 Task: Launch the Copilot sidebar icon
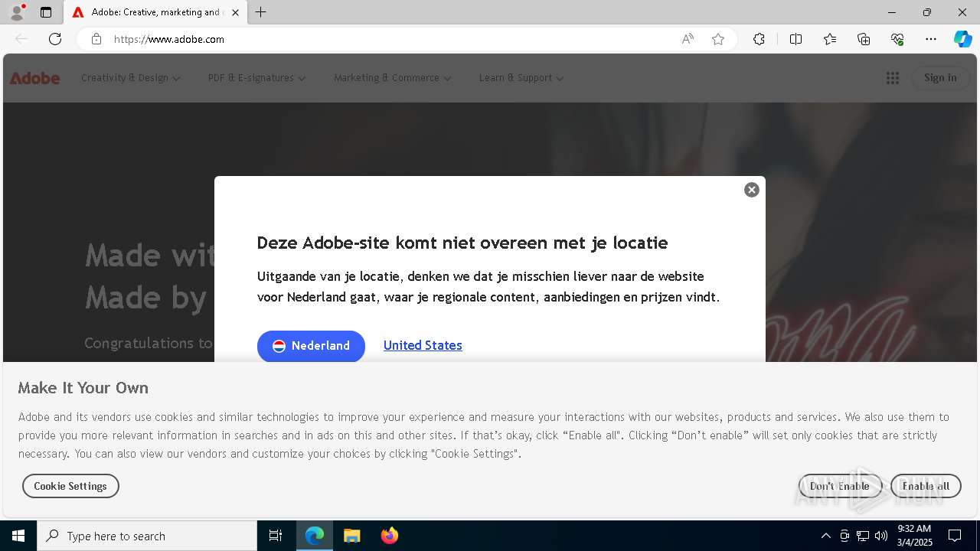962,39
